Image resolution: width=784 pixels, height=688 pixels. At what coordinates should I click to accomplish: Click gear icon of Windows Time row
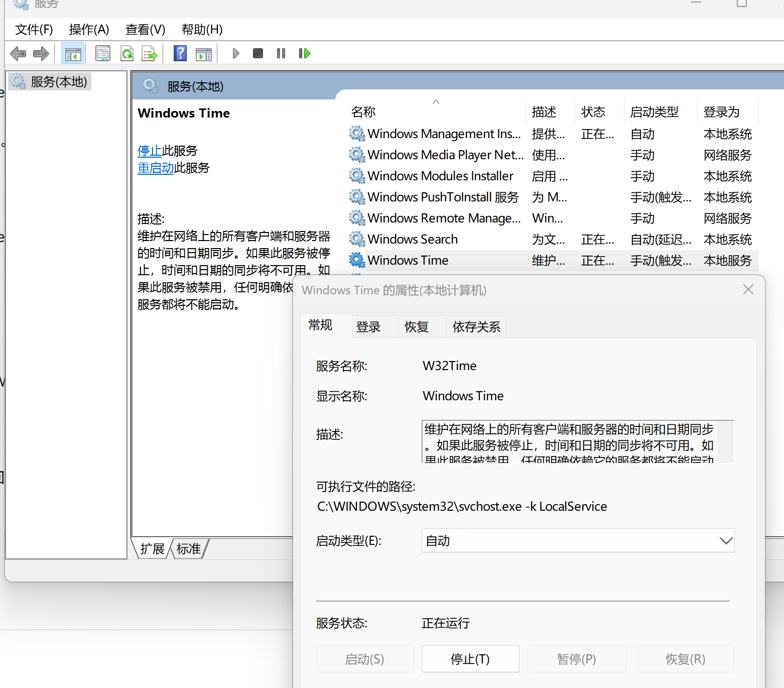pos(357,260)
